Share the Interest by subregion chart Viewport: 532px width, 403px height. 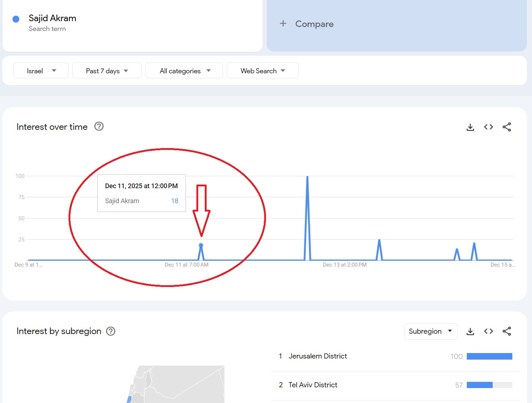[x=507, y=331]
